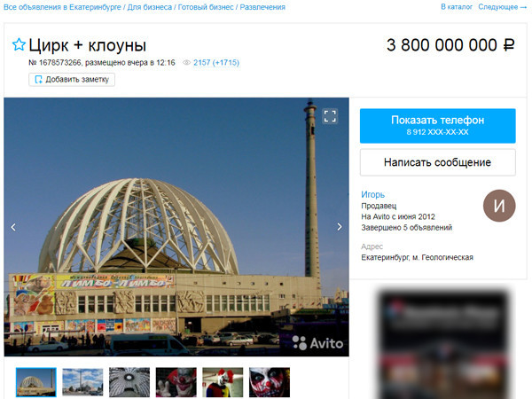This screenshot has width=532, height=399.
Task: Open Развлечения breadcrumb category
Action: (x=262, y=7)
